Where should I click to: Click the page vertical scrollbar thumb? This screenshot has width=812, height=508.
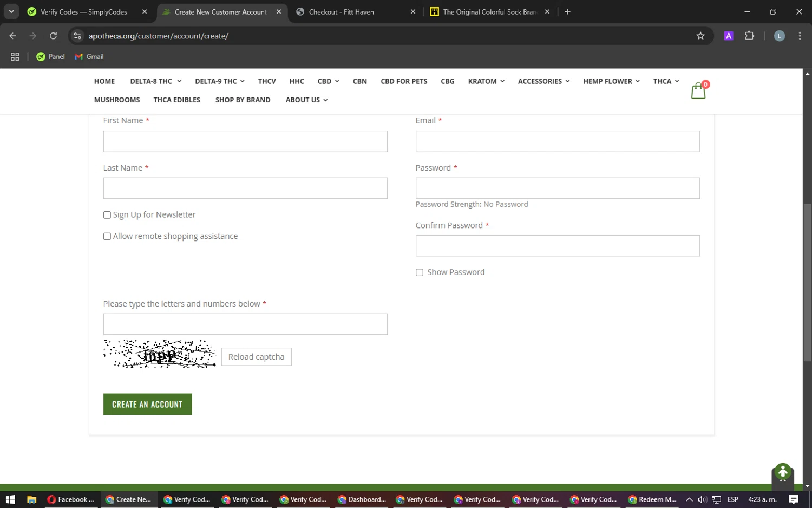pyautogui.click(x=807, y=282)
